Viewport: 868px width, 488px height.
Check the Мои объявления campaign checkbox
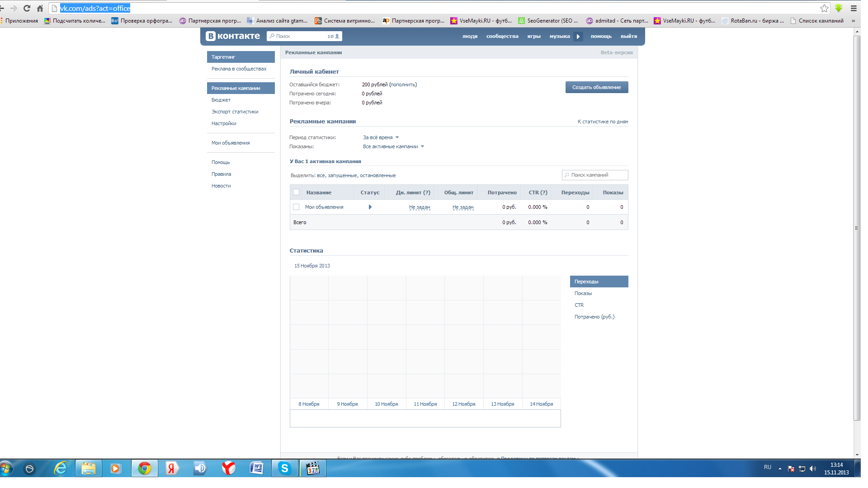point(296,207)
